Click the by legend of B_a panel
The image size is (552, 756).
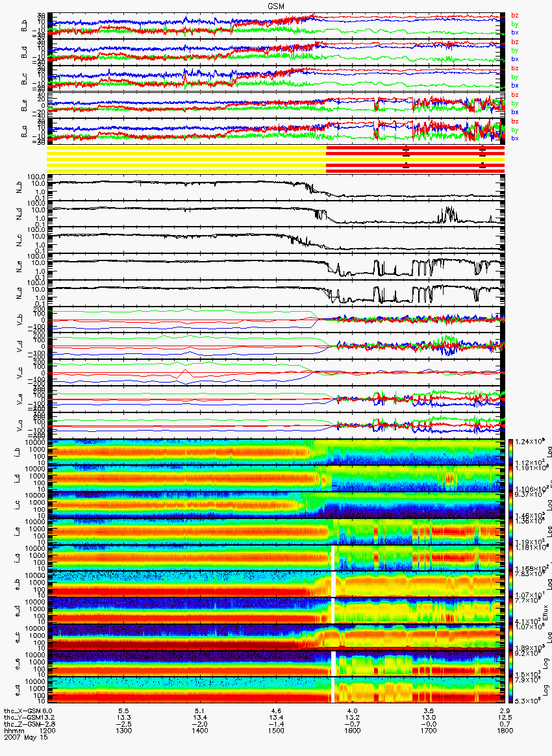point(515,130)
